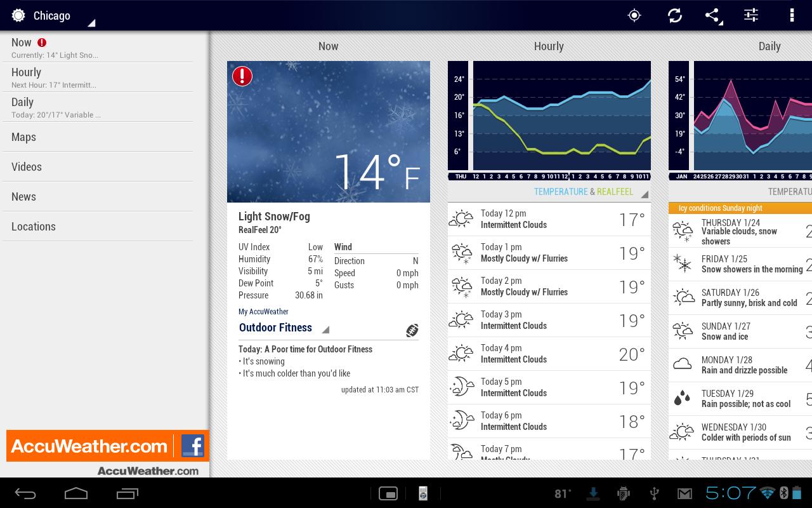Open GPS location detection icon
812x508 pixels.
(x=633, y=15)
